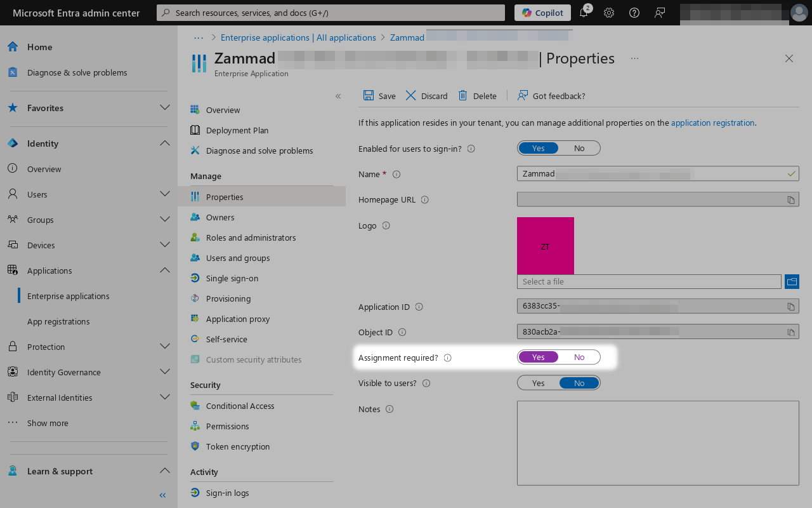Click the feedback person icon in header
The image size is (812, 508).
pos(660,13)
